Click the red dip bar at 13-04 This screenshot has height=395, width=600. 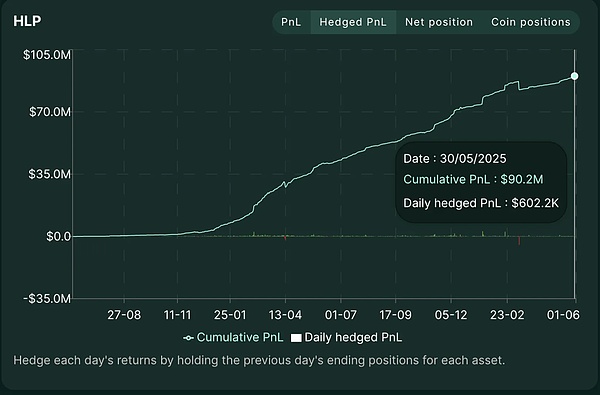(285, 238)
